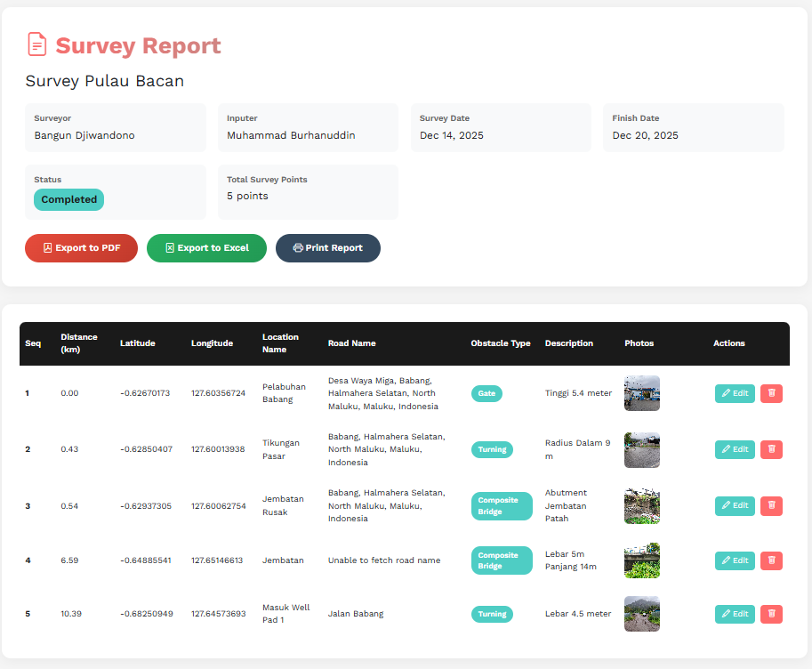Image resolution: width=812 pixels, height=669 pixels.
Task: Click the Completed status badge
Action: coord(68,200)
